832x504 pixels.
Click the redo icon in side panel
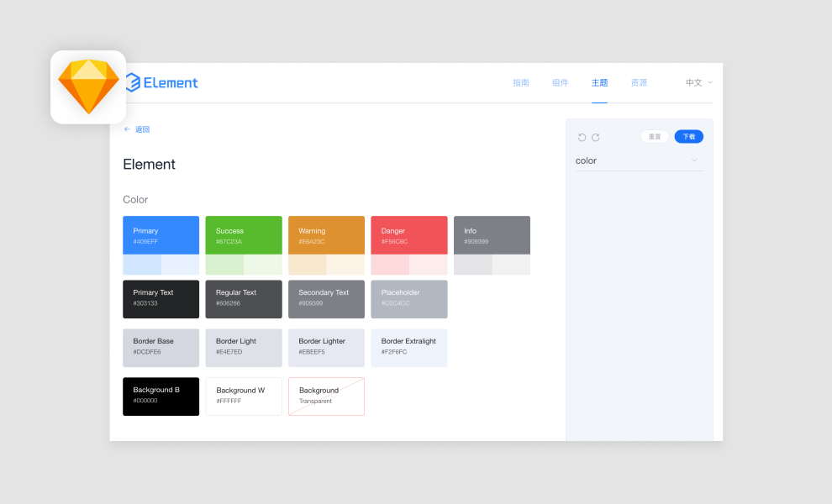595,138
